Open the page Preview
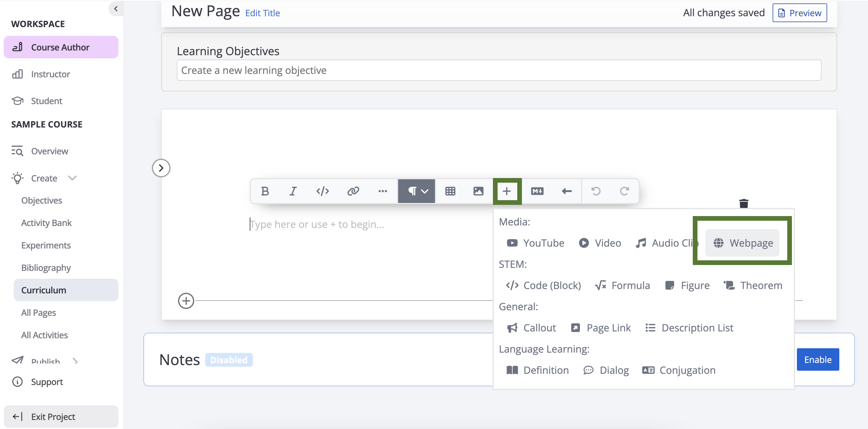 pyautogui.click(x=799, y=13)
